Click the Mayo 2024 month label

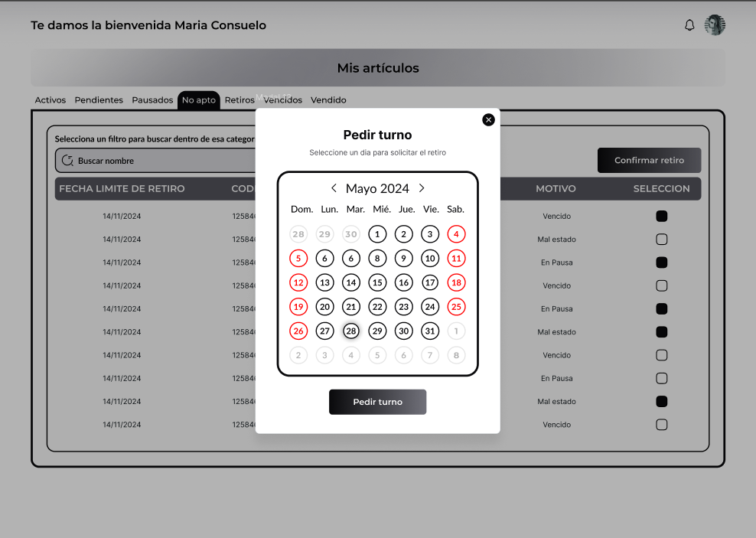pyautogui.click(x=377, y=188)
